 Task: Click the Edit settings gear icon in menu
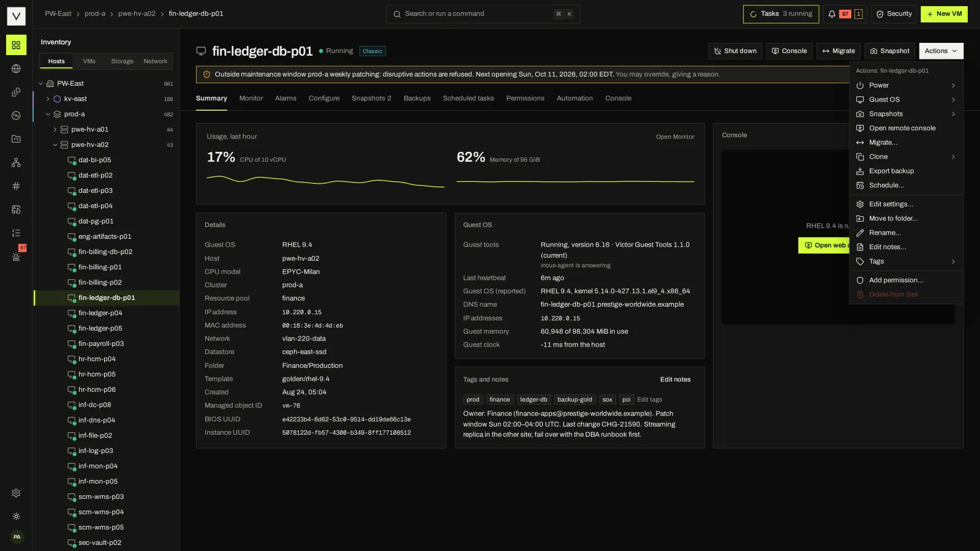click(x=860, y=204)
